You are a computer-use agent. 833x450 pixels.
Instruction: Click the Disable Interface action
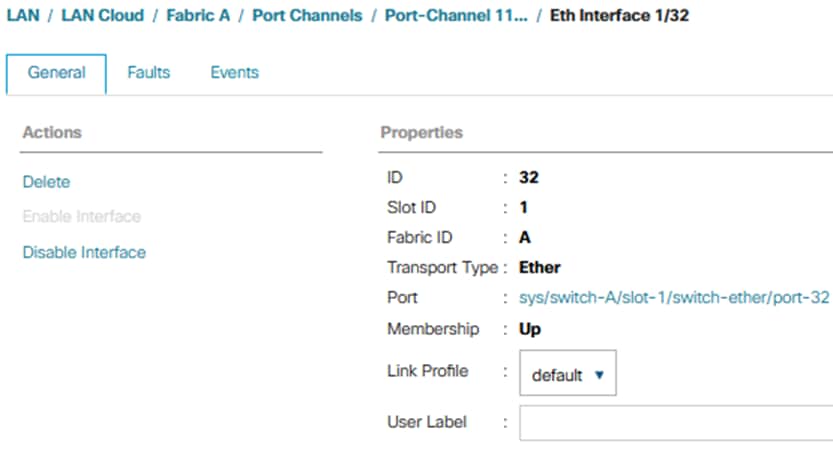(x=84, y=252)
